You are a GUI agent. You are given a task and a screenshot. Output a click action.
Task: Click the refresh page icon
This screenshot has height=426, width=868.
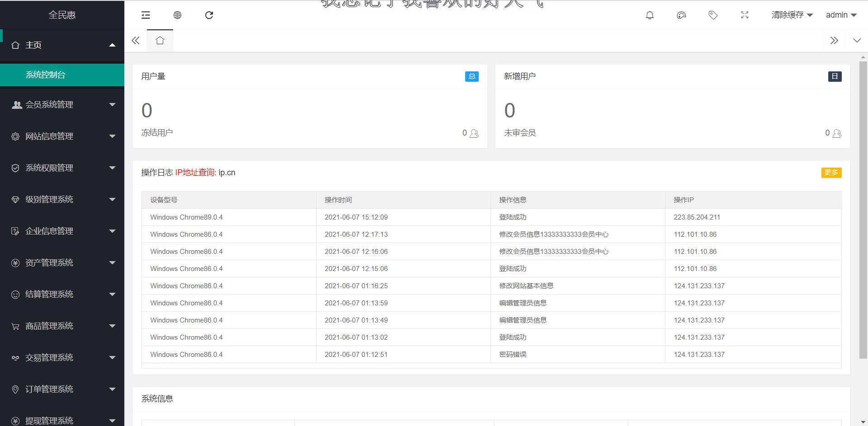(x=209, y=15)
